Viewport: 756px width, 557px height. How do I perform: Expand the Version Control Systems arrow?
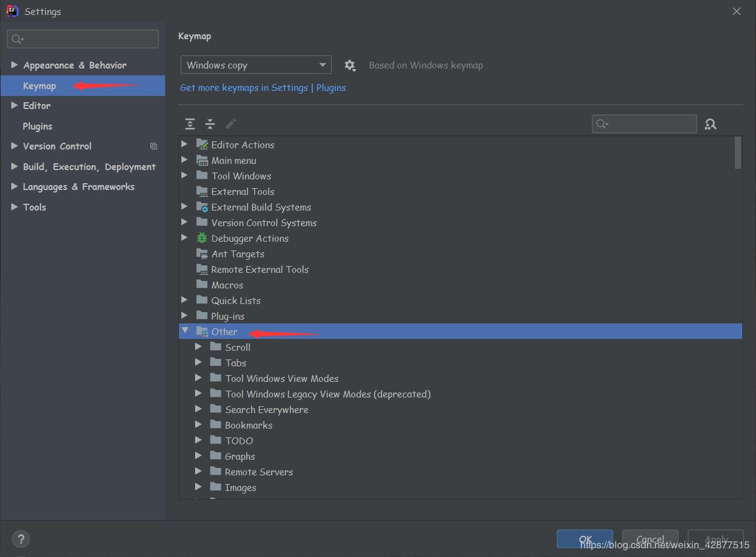tap(184, 222)
